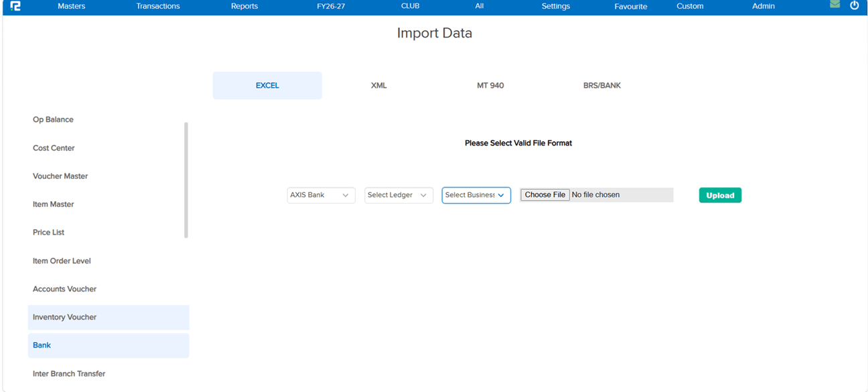This screenshot has height=392, width=868.
Task: Open the Admin menu
Action: coord(764,6)
